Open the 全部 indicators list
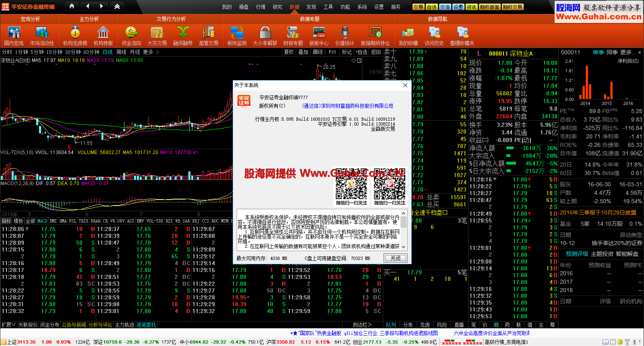The image size is (644, 346). point(31,221)
